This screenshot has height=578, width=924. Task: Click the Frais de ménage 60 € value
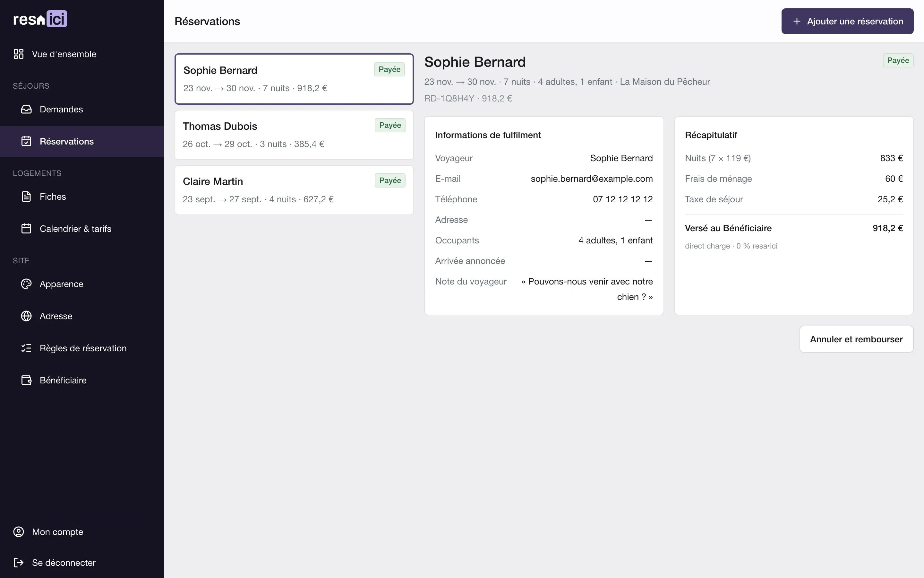click(894, 179)
